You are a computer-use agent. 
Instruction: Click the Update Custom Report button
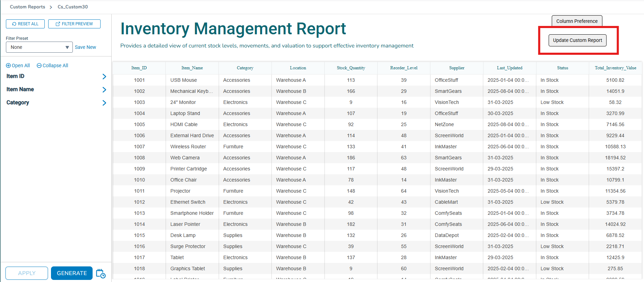577,40
